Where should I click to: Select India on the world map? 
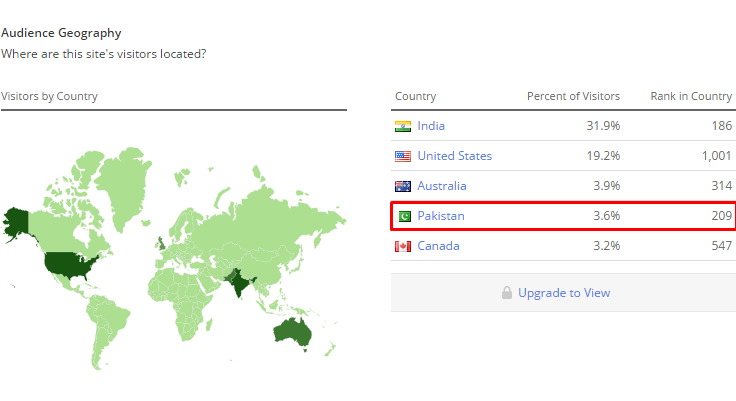coord(239,283)
